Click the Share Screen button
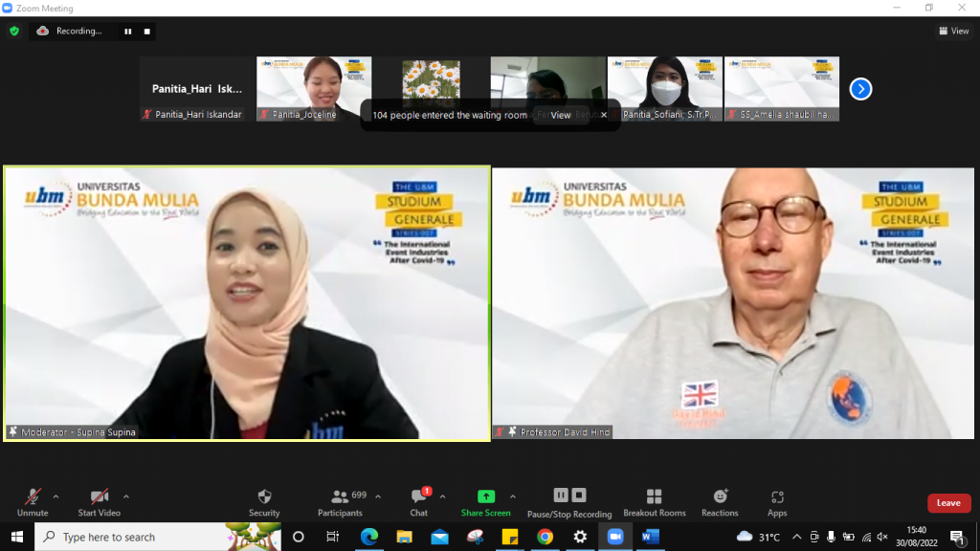 coord(485,502)
